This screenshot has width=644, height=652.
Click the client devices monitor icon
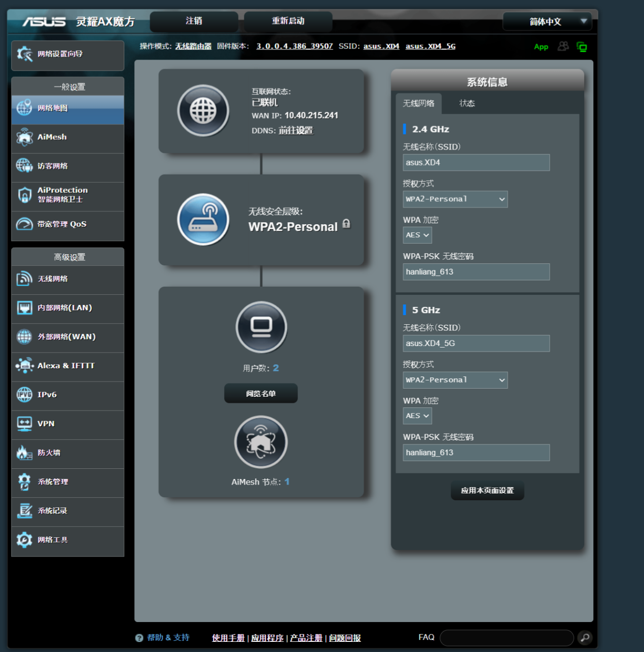[x=261, y=327]
